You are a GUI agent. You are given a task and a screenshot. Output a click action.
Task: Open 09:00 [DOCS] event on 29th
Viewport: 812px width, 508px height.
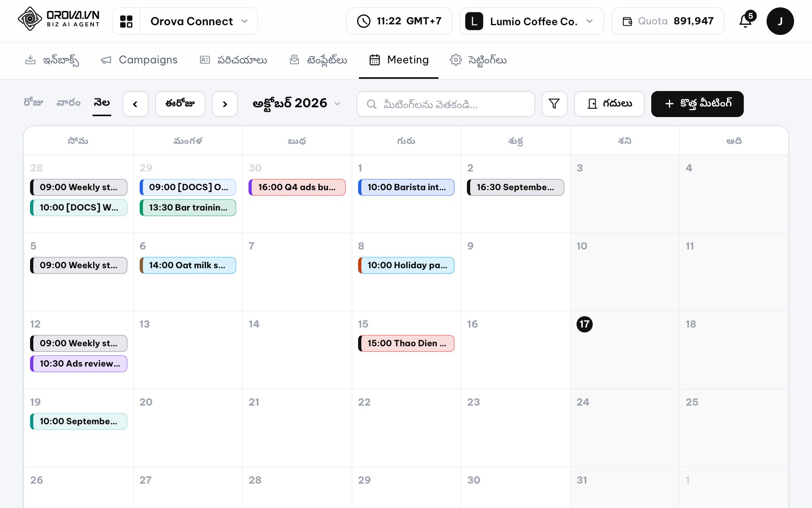(x=188, y=187)
